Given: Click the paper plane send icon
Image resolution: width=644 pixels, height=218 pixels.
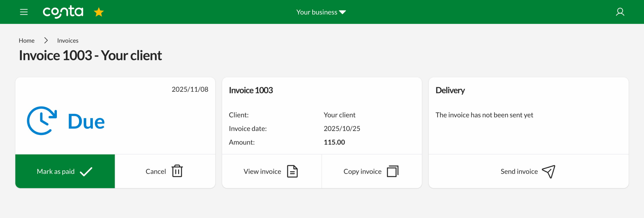Looking at the screenshot, I should [x=549, y=172].
